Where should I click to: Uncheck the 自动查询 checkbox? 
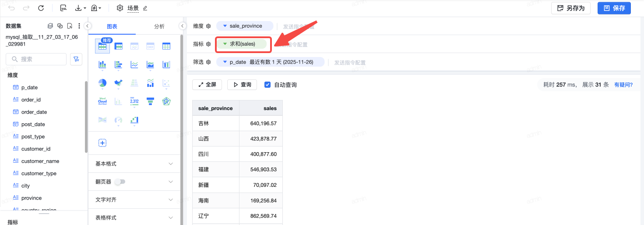click(x=267, y=85)
